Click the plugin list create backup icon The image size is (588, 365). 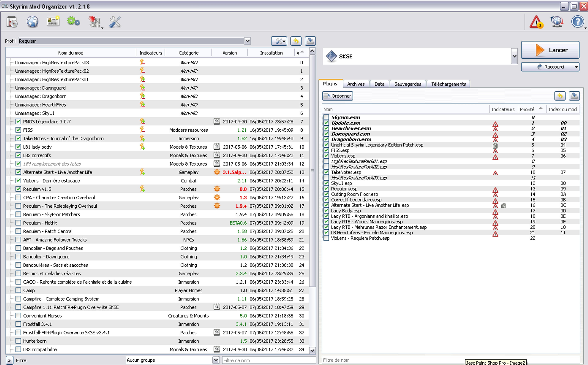[574, 96]
